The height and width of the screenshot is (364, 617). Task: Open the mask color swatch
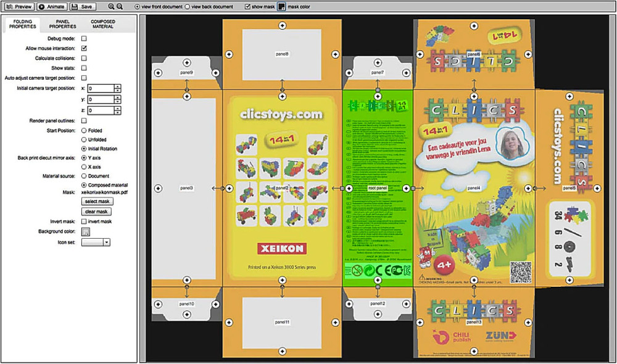tap(281, 7)
